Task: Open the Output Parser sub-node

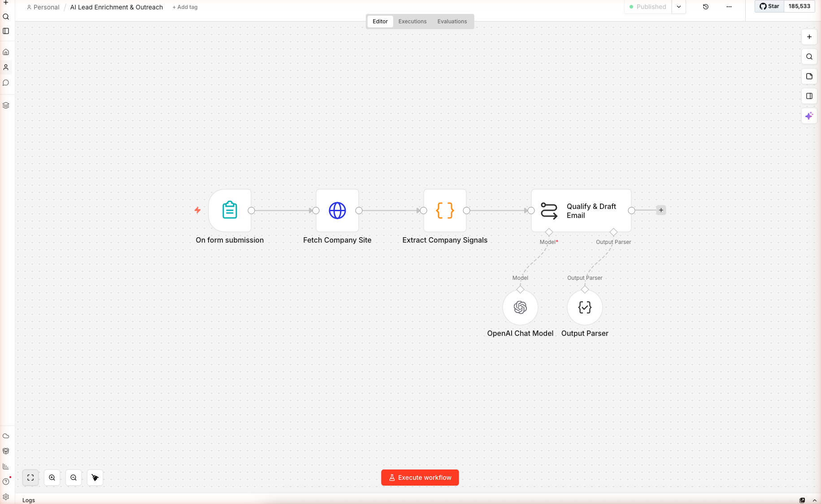Action: [x=585, y=308]
